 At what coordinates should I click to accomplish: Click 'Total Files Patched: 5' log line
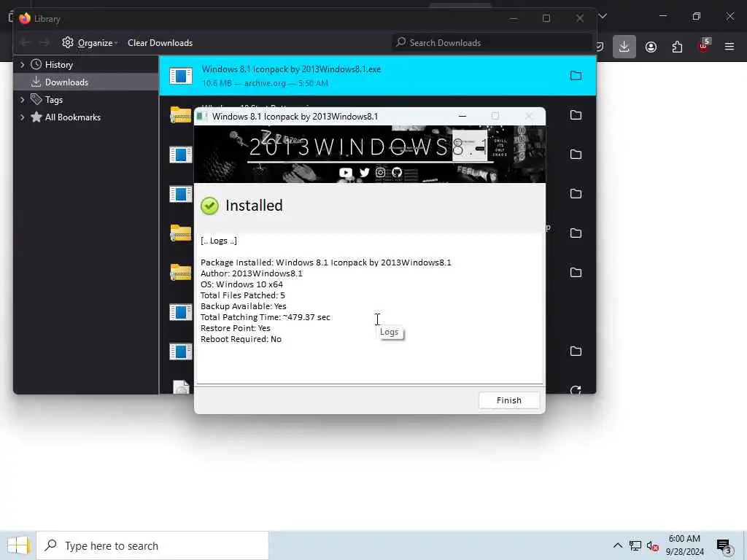tap(242, 295)
